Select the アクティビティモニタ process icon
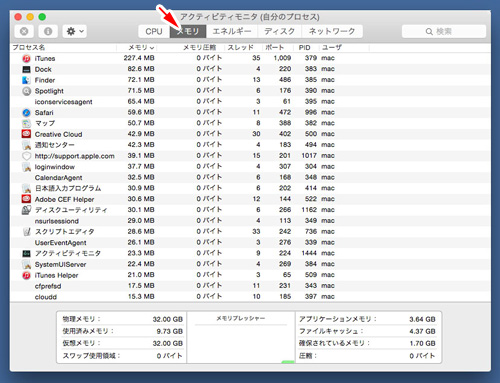The height and width of the screenshot is (383, 500). click(26, 253)
